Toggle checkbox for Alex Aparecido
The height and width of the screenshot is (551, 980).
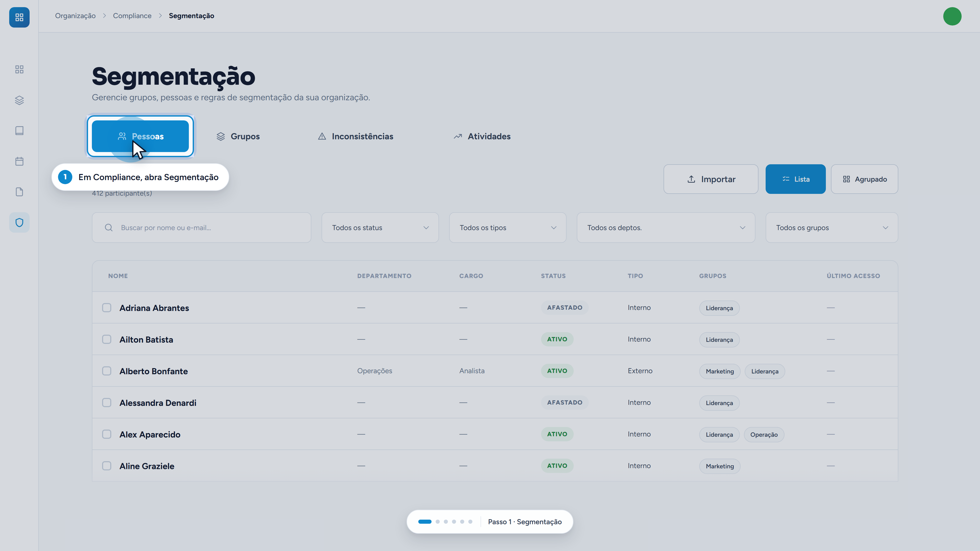click(x=106, y=434)
